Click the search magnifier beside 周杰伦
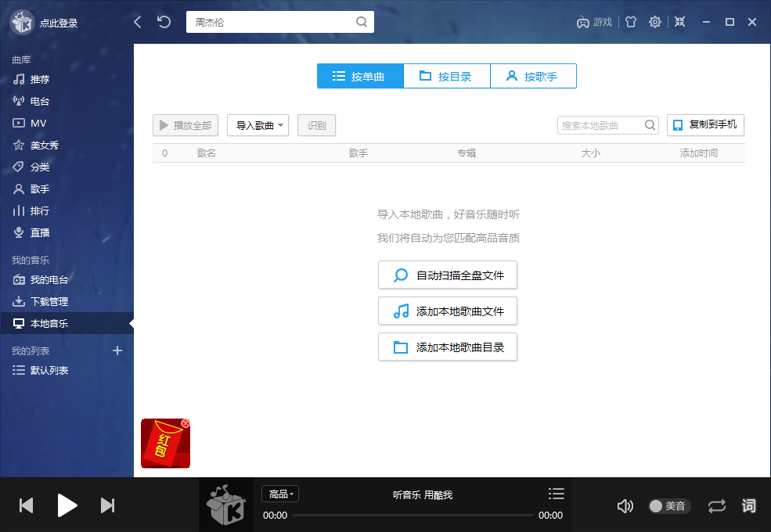The image size is (771, 532). [362, 22]
